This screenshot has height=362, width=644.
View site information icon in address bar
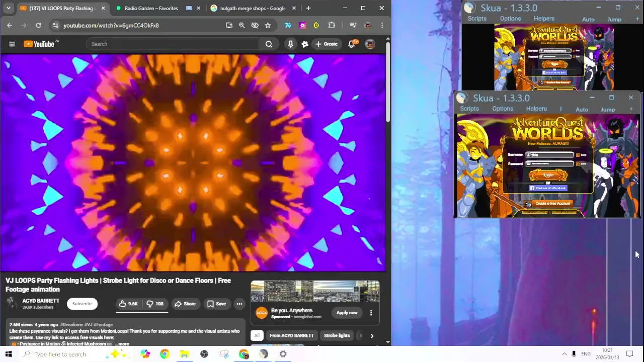point(55,25)
